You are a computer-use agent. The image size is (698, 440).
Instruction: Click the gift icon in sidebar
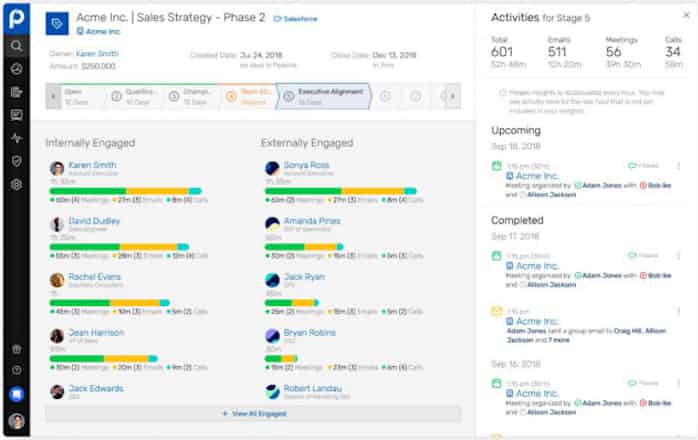tap(16, 349)
